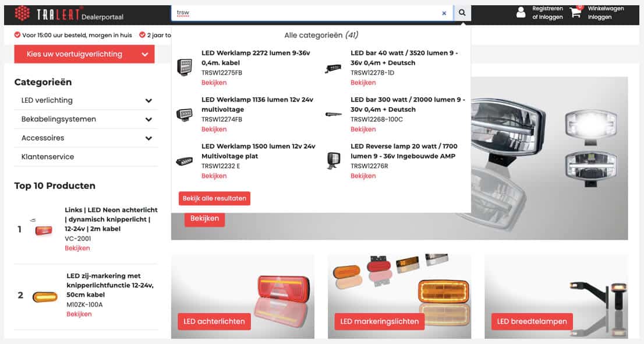
Task: Clear the search field with the x icon
Action: pos(444,13)
